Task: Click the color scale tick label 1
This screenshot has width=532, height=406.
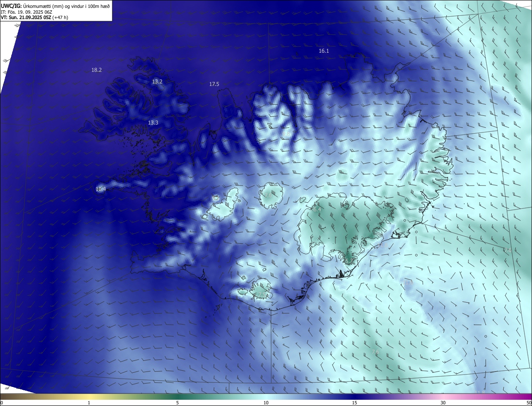Action: pos(89,403)
